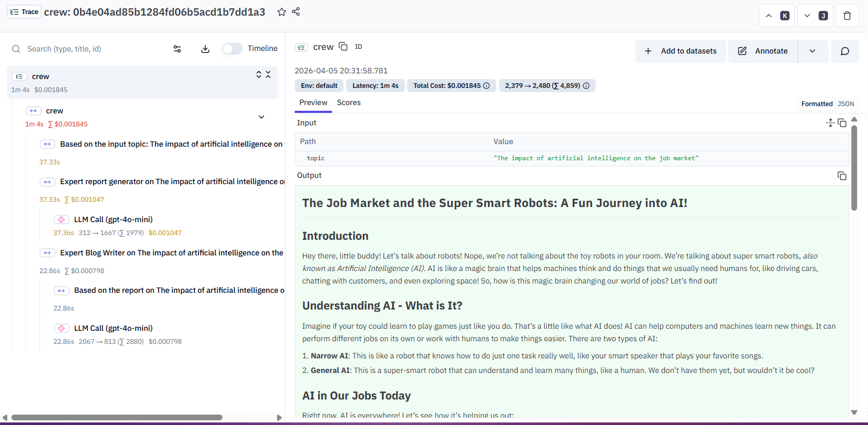Expand all tree nodes in crew row

258,74
